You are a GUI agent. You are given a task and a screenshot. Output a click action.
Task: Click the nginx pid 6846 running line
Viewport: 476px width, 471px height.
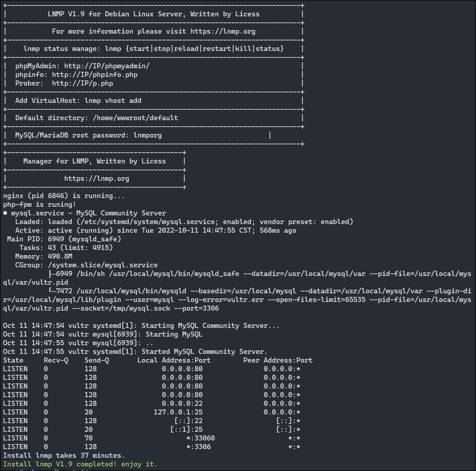point(64,196)
